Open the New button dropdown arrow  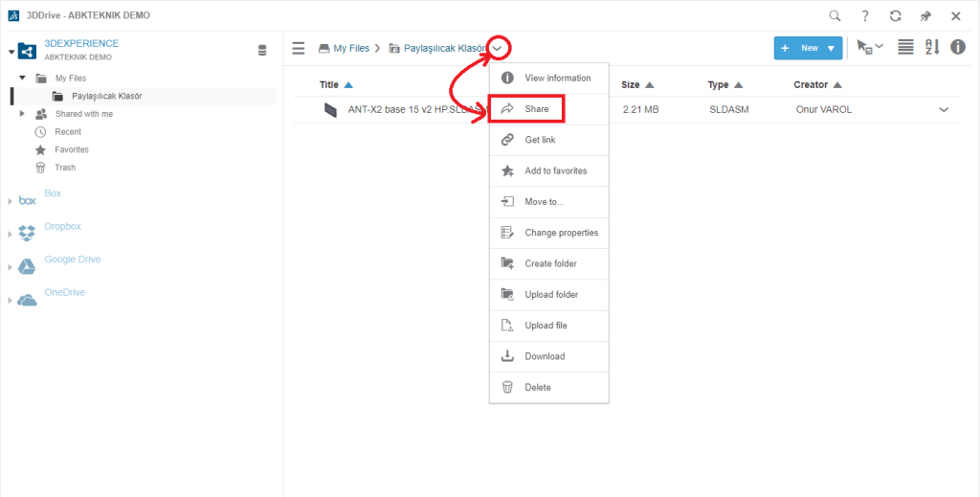click(832, 48)
